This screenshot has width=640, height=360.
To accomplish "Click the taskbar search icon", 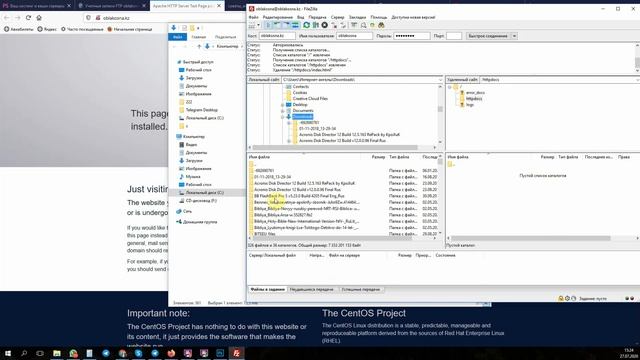I will click(24, 353).
